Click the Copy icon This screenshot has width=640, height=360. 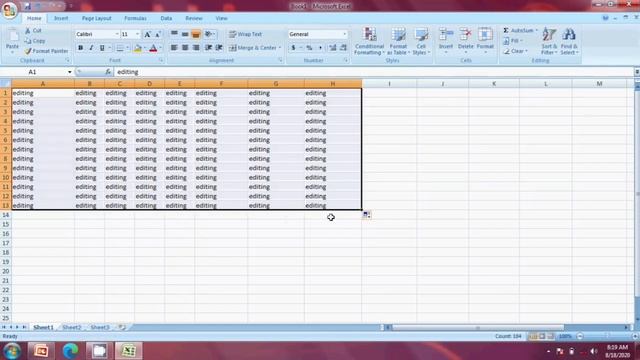click(28, 41)
